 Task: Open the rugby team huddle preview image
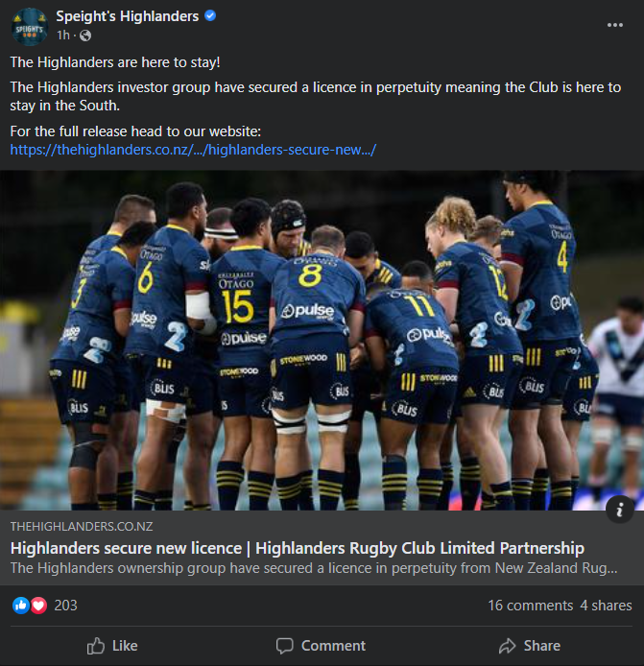(x=322, y=341)
